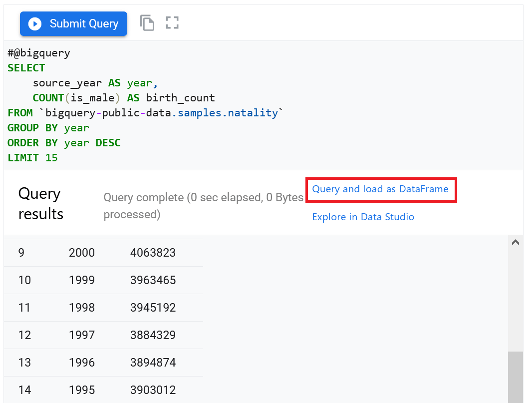Copy the query with the copy icon

147,23
